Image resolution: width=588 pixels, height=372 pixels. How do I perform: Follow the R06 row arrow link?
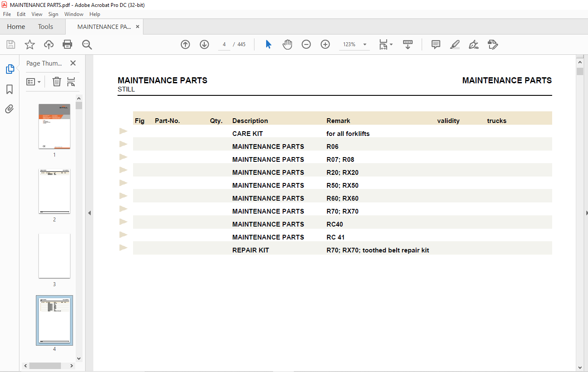pos(124,144)
